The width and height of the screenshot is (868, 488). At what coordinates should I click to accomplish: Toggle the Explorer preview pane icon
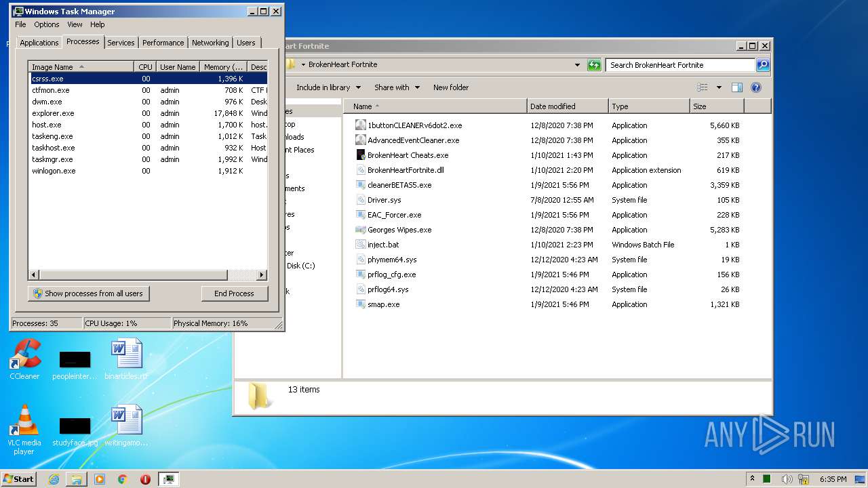coord(737,87)
